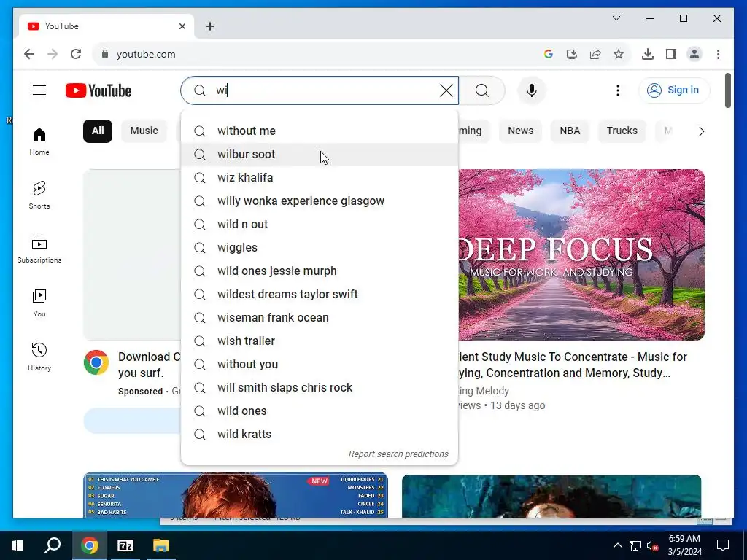Click the Chrome ad logo icon
Screen dimensions: 747x560
(96, 362)
